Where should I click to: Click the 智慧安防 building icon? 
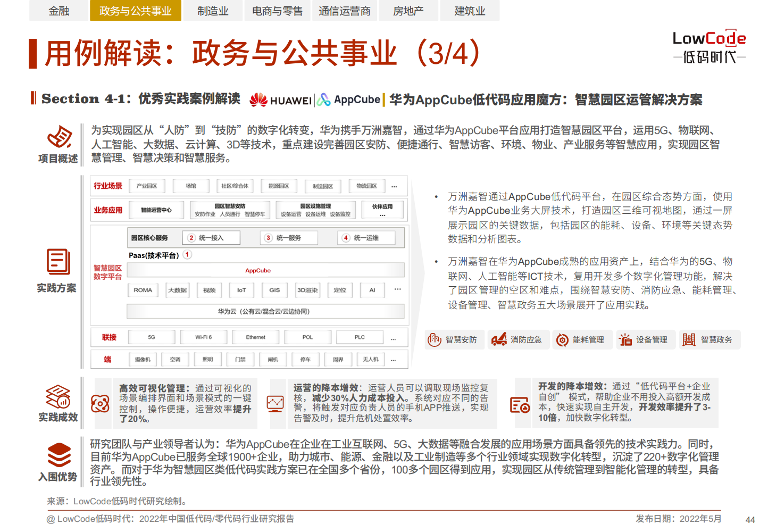tap(435, 339)
